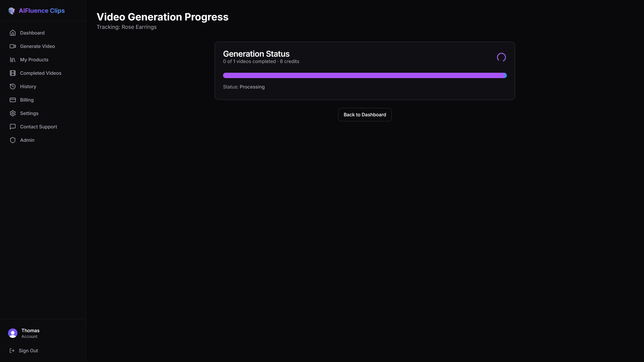The width and height of the screenshot is (644, 362).
Task: Click the purple generation progress bar
Action: click(365, 75)
